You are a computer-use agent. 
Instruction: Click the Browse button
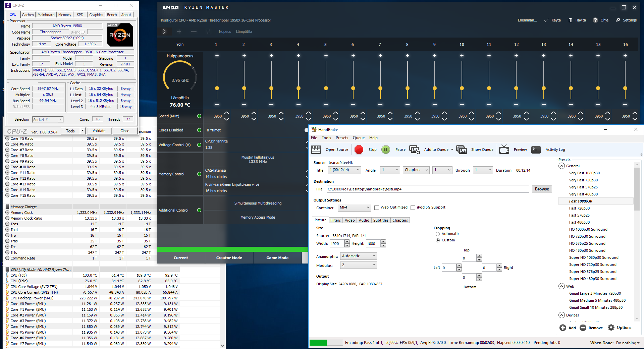click(542, 189)
